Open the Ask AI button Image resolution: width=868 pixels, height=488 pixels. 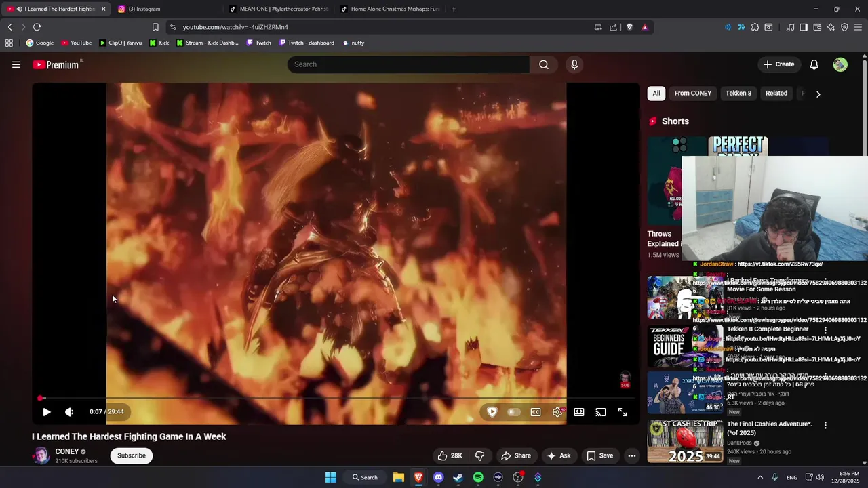[559, 455]
